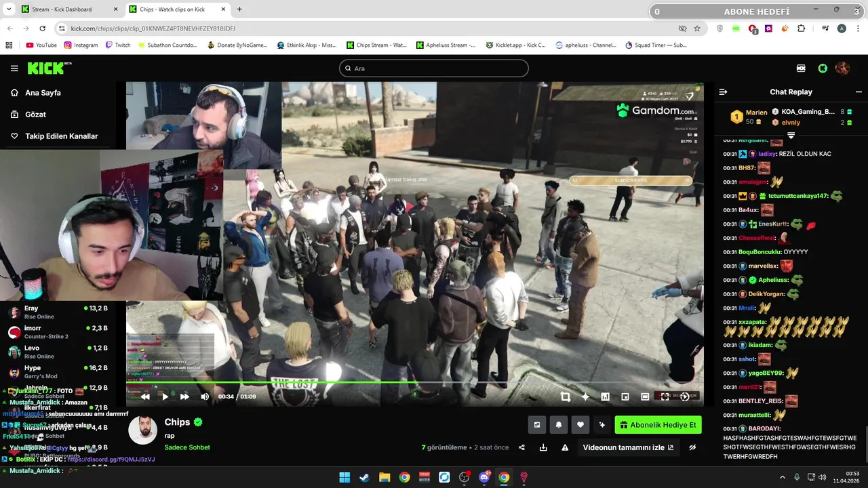Click the sparkle effects player icon
The width and height of the screenshot is (868, 488).
click(x=585, y=396)
